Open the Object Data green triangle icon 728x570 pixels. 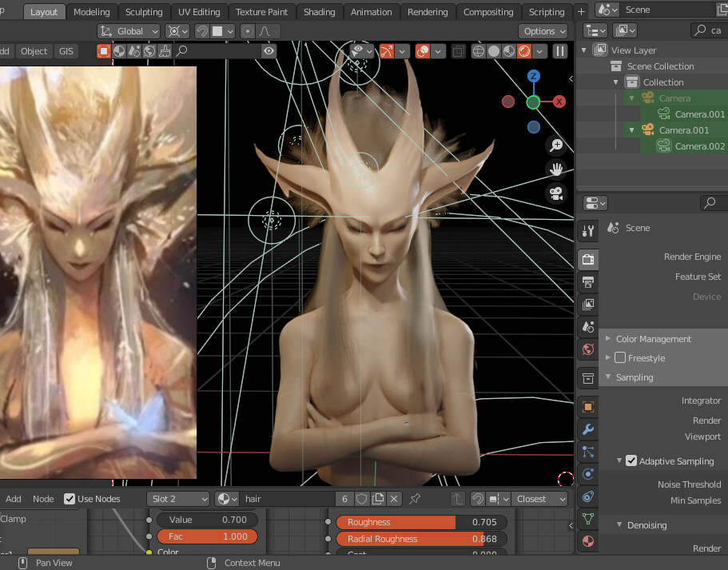[588, 519]
